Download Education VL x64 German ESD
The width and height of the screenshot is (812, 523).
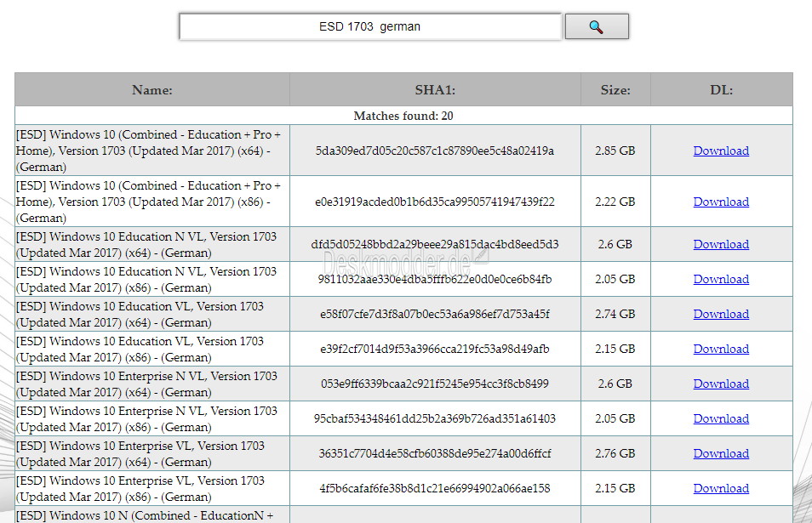[x=721, y=314]
